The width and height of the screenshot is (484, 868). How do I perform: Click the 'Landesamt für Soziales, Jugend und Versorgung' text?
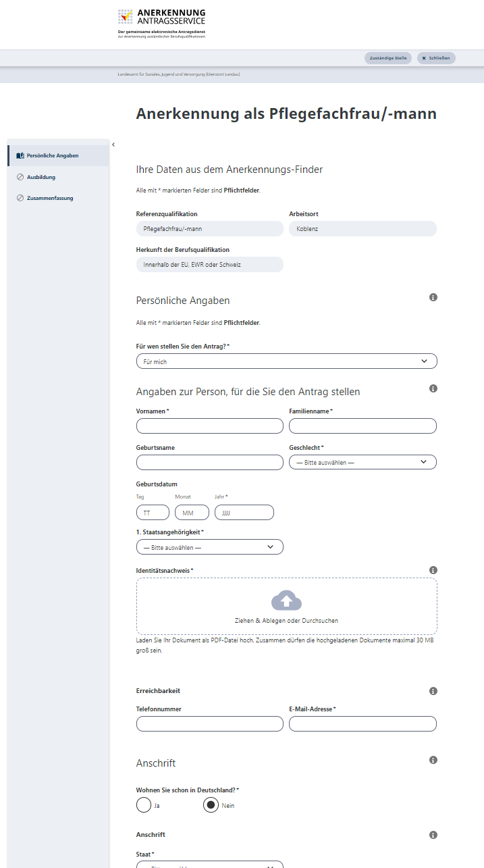coord(178,74)
